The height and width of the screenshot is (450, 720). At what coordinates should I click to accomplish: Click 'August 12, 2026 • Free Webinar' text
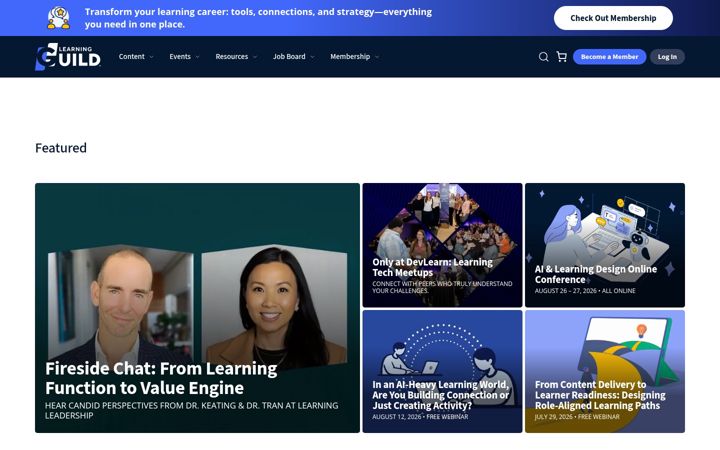click(x=420, y=417)
